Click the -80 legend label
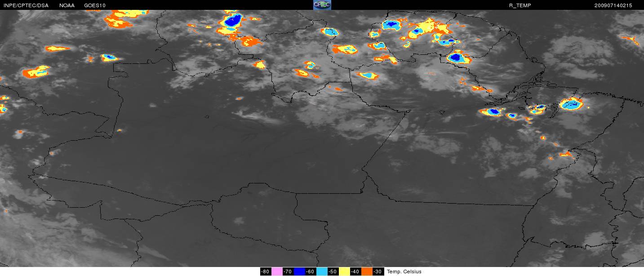The height and width of the screenshot is (276, 644). coord(266,272)
